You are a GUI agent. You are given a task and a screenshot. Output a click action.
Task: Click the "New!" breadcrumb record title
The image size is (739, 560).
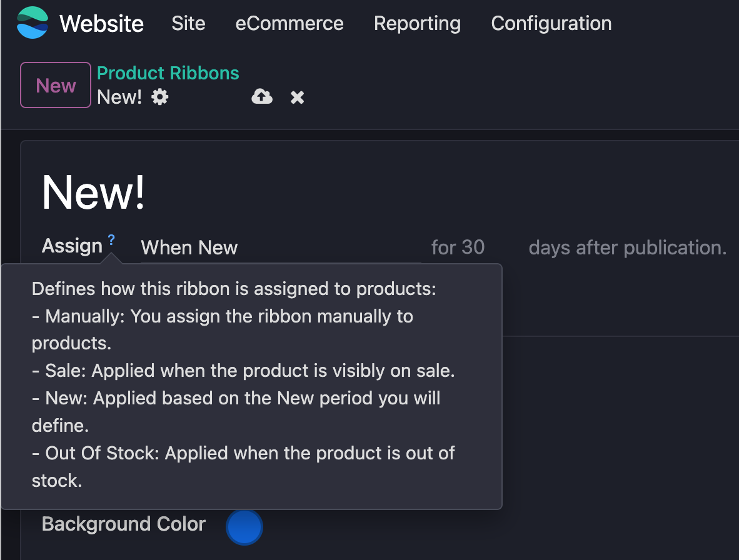coord(119,97)
